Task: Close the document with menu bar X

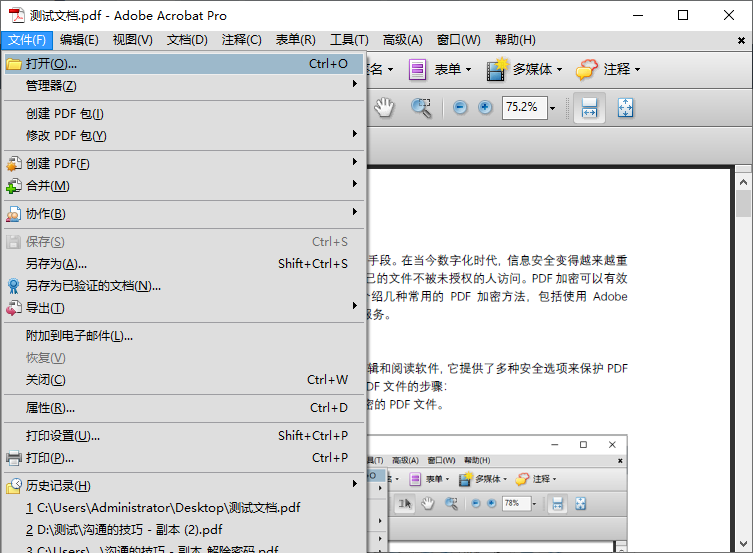Action: [741, 41]
